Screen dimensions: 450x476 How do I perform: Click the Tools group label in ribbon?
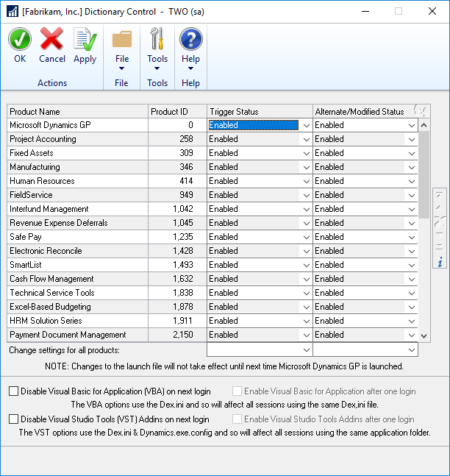point(157,83)
